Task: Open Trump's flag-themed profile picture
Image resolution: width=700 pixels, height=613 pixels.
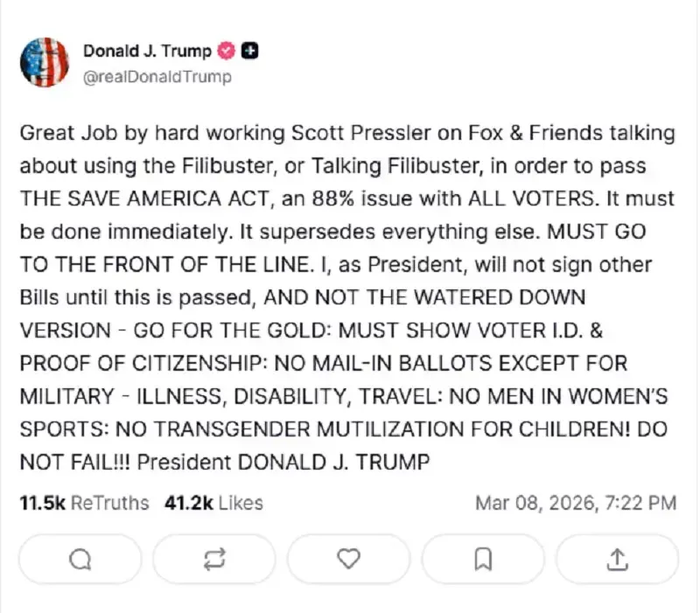Action: [x=45, y=62]
